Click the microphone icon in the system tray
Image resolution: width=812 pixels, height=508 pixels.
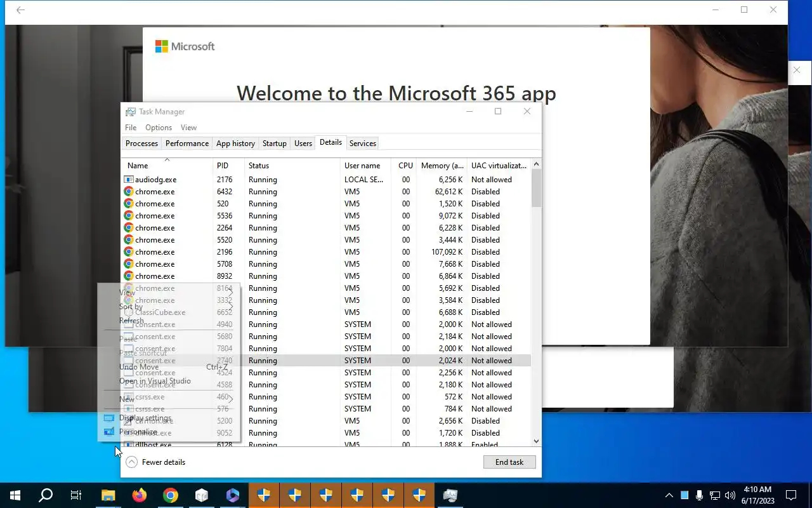coord(699,495)
